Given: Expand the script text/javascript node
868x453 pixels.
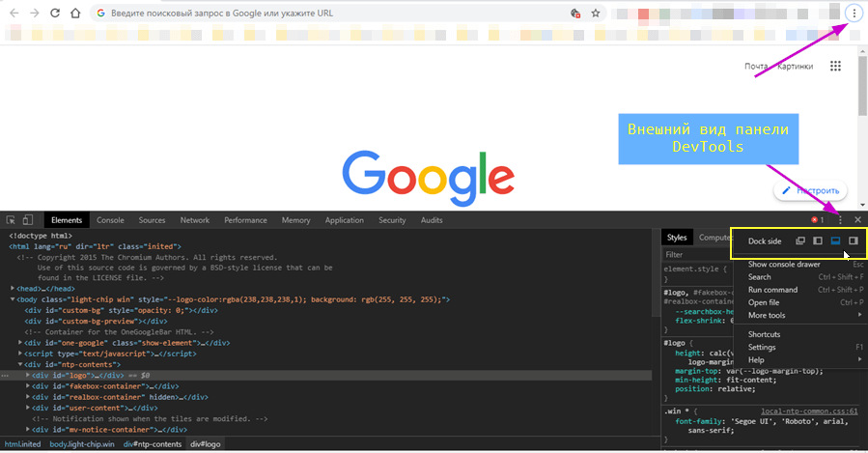Looking at the screenshot, I should click(20, 354).
